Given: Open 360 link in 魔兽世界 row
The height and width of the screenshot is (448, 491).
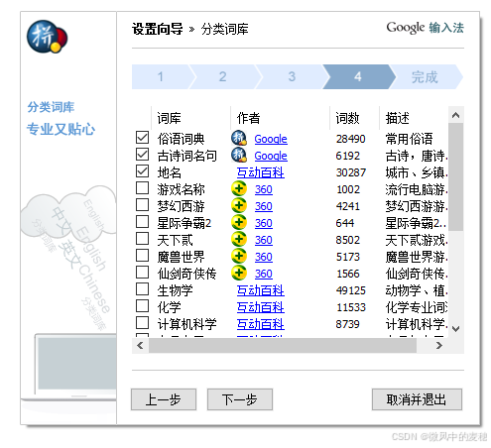Looking at the screenshot, I should [x=264, y=257].
